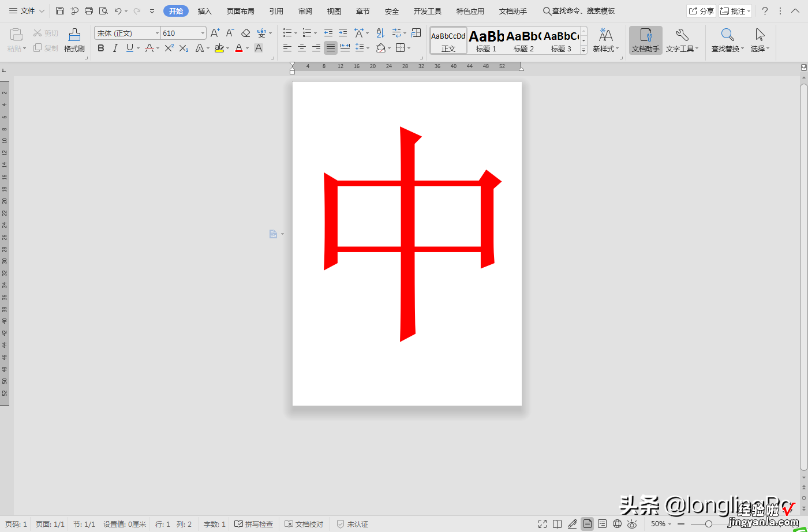Open the New Style (新样式) dropdown
Viewport: 808px width, 532px height.
606,40
